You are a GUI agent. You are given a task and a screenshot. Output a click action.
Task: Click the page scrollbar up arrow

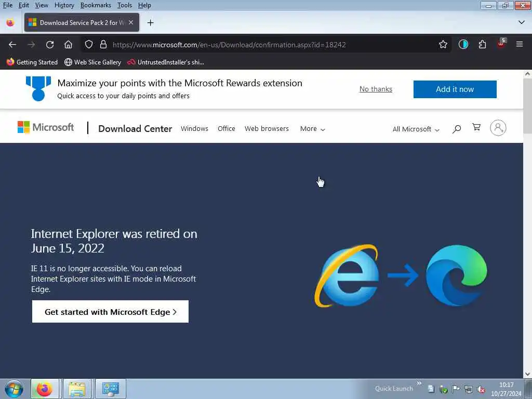coord(527,74)
